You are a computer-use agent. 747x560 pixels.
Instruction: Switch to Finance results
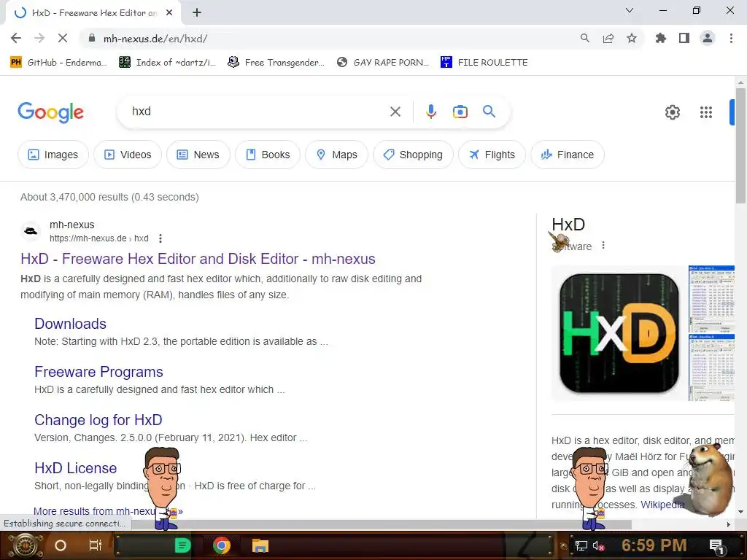click(568, 155)
